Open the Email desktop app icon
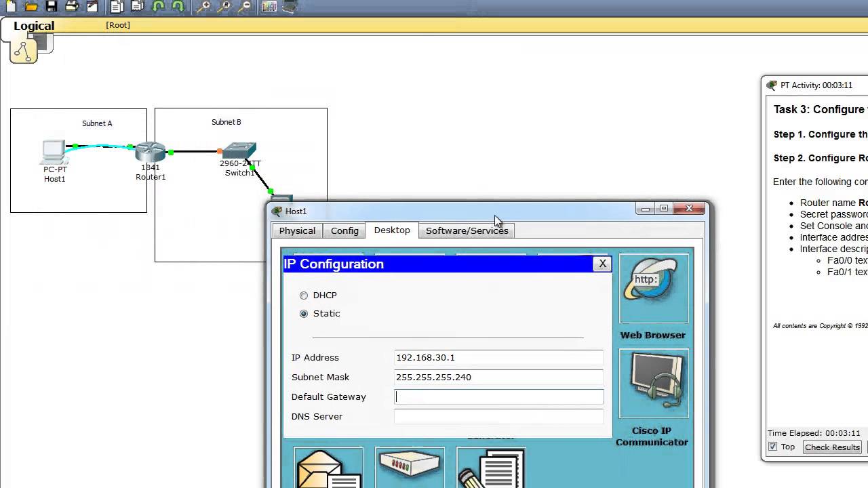 coord(328,468)
